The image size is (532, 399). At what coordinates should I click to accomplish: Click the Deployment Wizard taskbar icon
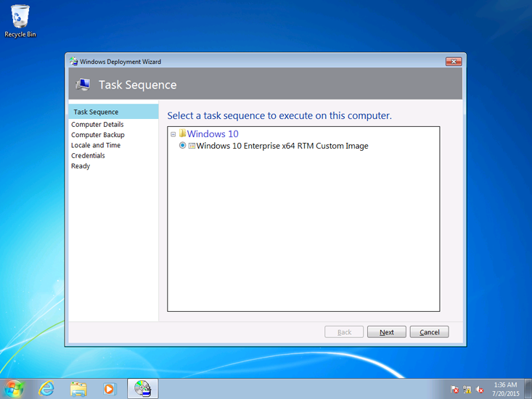[x=143, y=388]
